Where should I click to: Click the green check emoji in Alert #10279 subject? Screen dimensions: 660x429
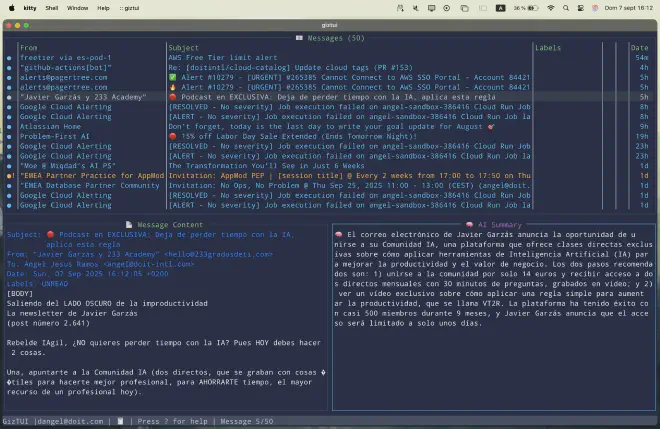click(x=172, y=77)
